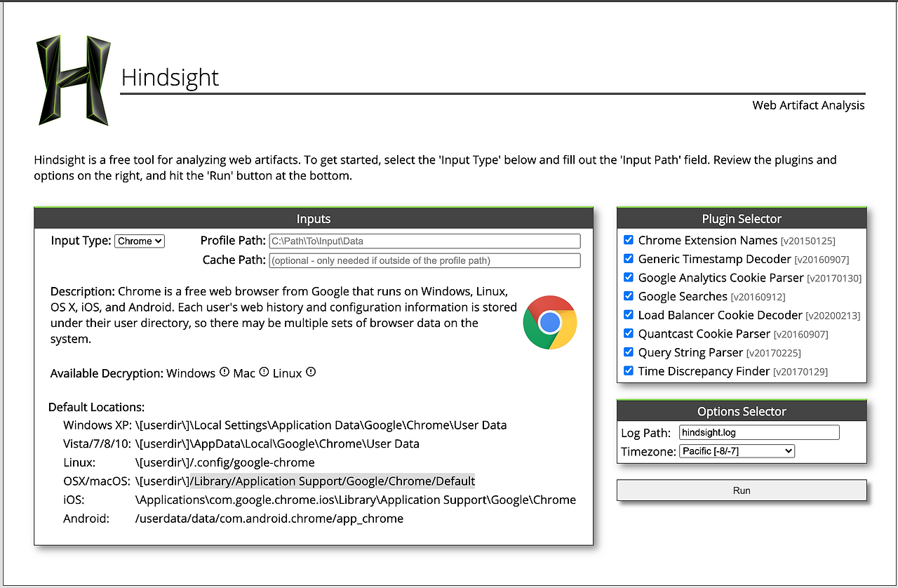This screenshot has height=588, width=898.
Task: Click the Load Balancer version v20200213
Action: 833,316
